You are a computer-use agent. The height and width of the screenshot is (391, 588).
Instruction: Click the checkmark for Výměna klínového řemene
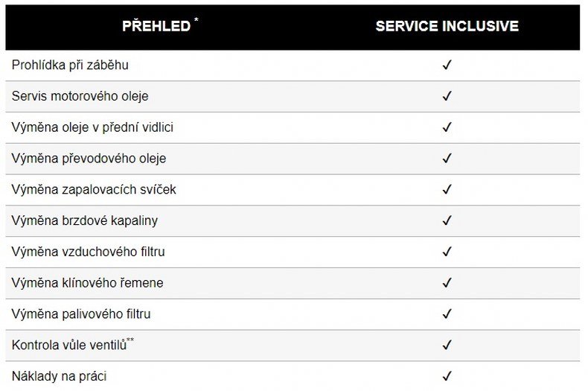tap(447, 283)
